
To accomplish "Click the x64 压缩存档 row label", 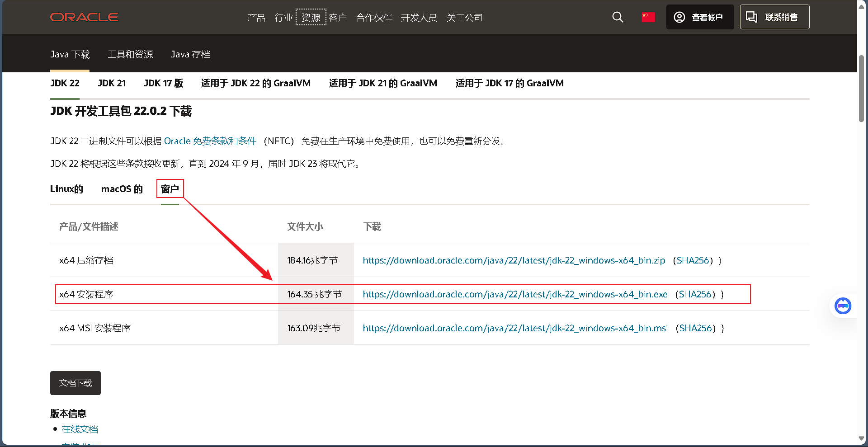I will [86, 260].
